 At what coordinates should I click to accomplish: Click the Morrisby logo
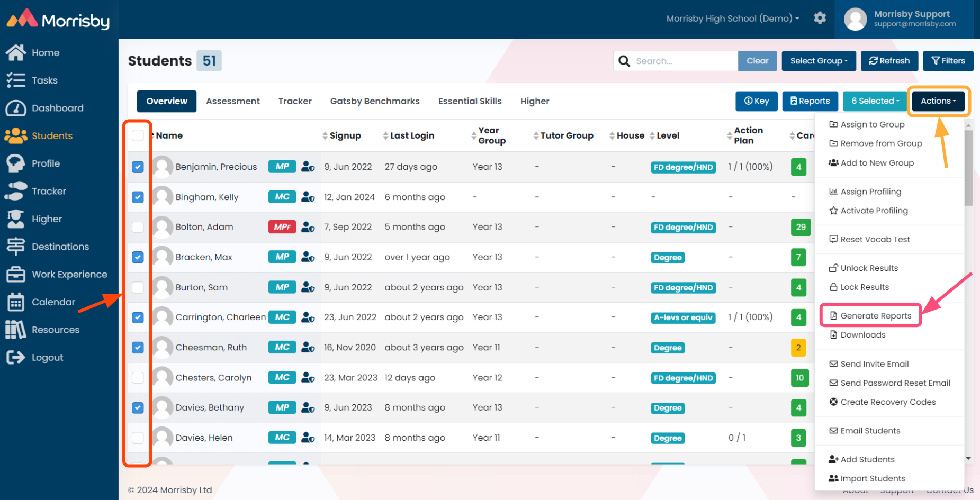coord(58,20)
